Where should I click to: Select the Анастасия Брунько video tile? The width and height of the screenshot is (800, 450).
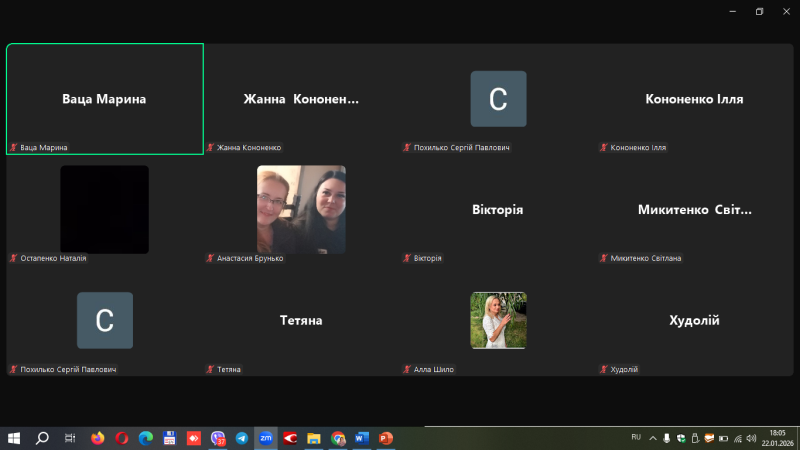301,209
